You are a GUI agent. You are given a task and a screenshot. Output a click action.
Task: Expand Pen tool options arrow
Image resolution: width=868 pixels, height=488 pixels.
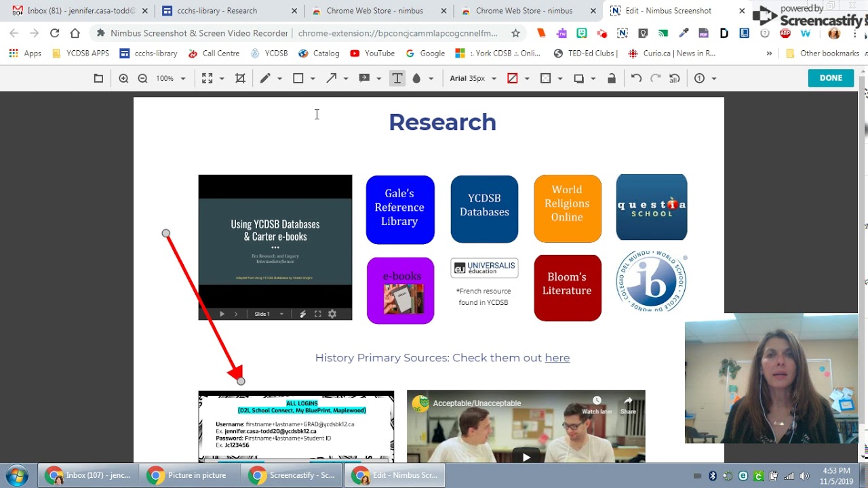tap(279, 79)
